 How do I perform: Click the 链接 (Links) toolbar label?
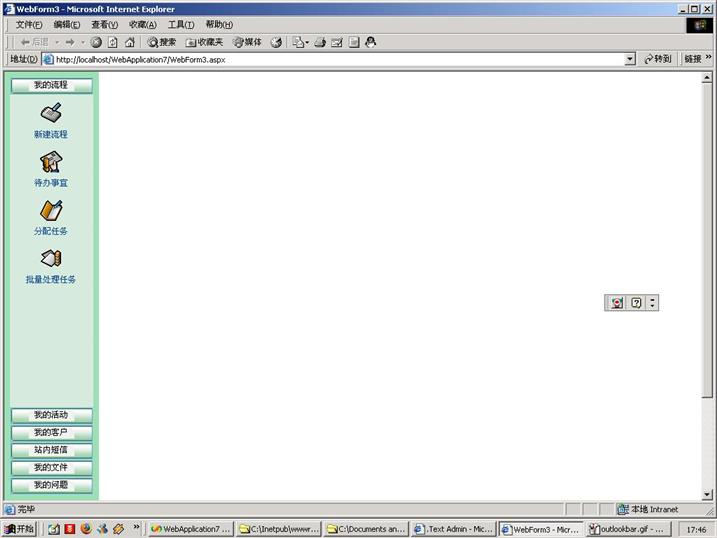[693, 59]
